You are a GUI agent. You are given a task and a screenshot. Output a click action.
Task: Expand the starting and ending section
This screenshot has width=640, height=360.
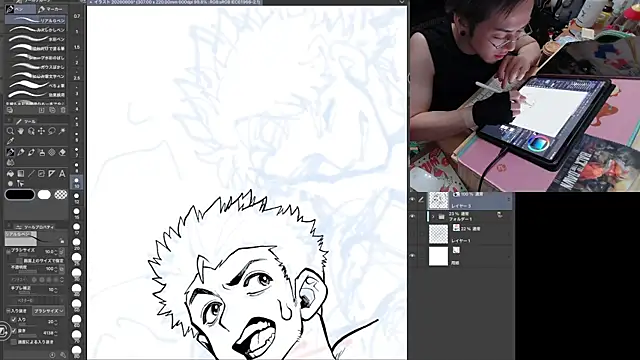click(8, 311)
